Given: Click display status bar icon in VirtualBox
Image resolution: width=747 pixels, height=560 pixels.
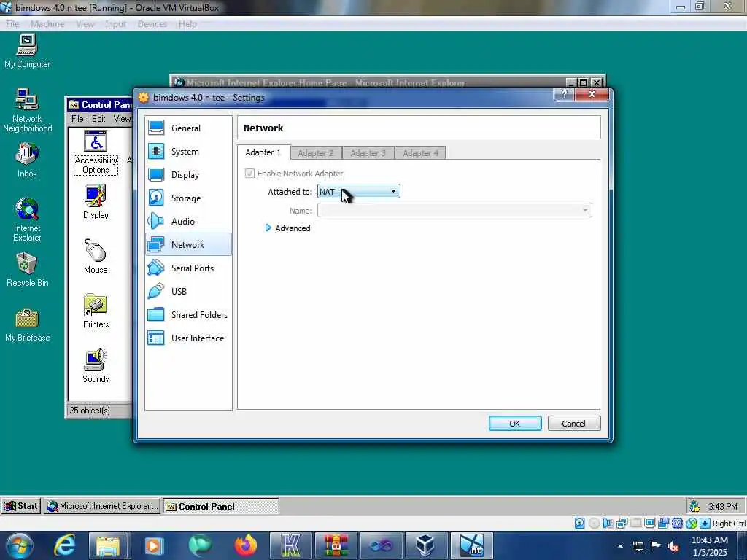Looking at the screenshot, I should (649, 524).
